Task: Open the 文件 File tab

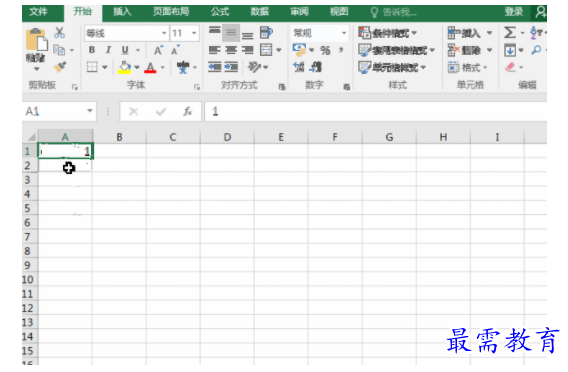Action: [x=39, y=12]
